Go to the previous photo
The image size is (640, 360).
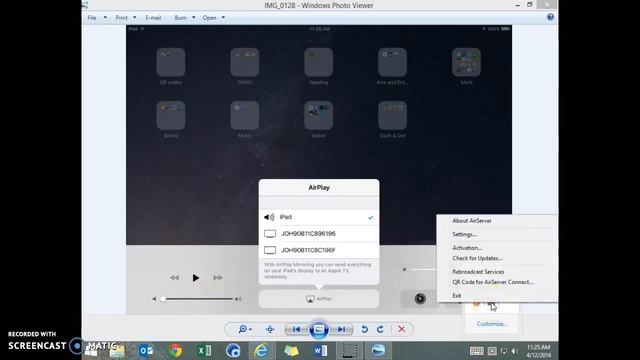tap(296, 329)
